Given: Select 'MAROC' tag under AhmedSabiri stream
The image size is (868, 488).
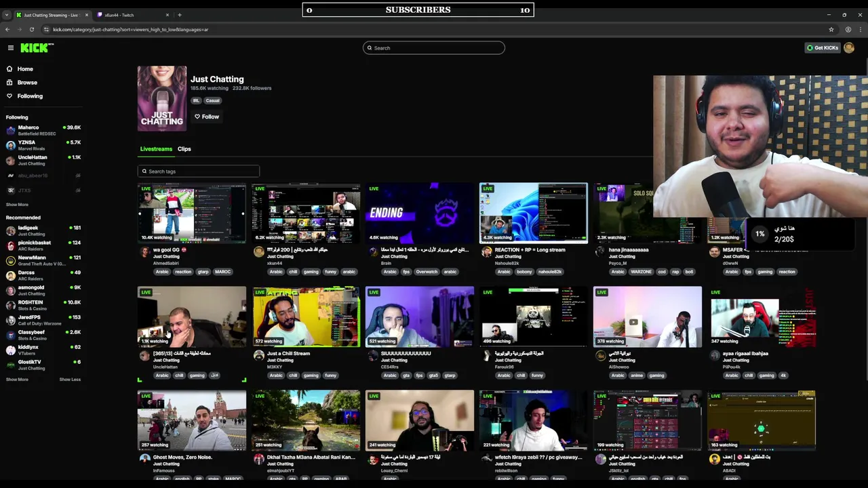Looking at the screenshot, I should coord(222,272).
